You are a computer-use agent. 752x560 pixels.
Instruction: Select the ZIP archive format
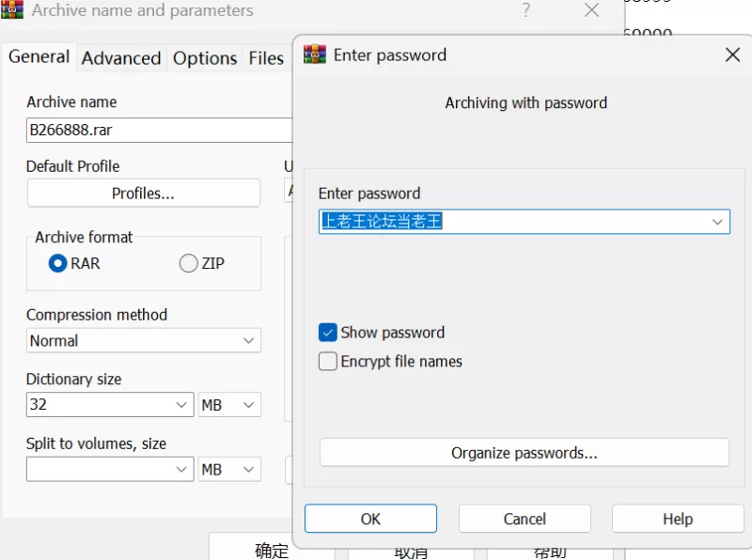pyautogui.click(x=189, y=263)
